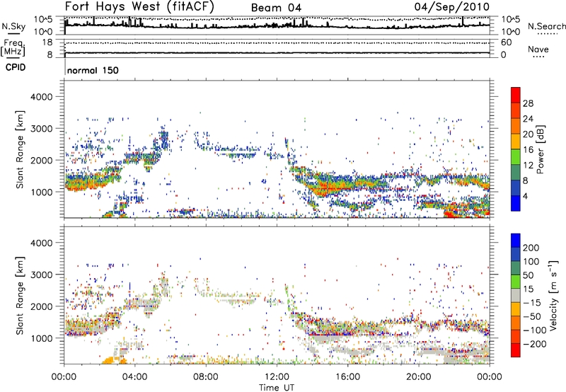This screenshot has height=392, width=566.
Task: Click the 'Fort Hays West (fitACF)' title
Action: pos(139,6)
